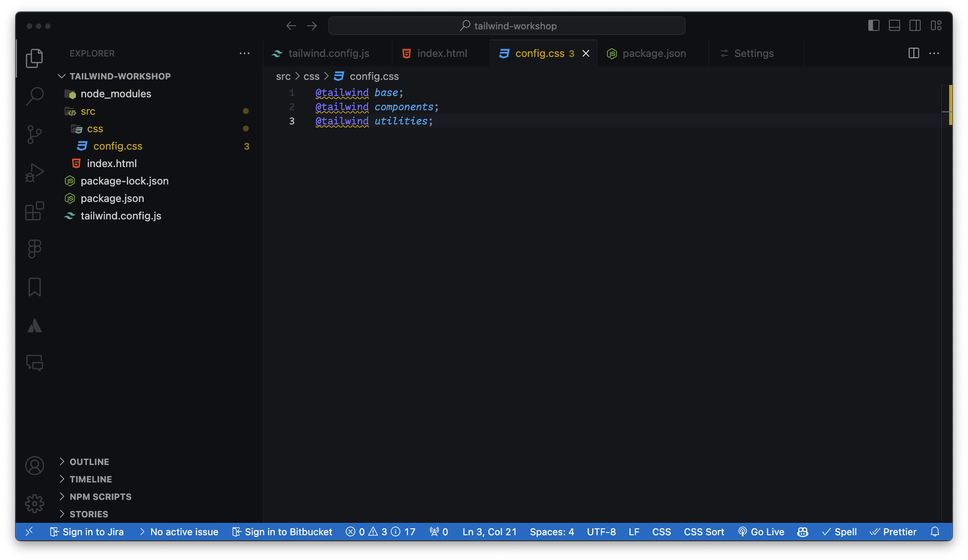Open the Run and Debug view
The height and width of the screenshot is (560, 968).
(34, 173)
